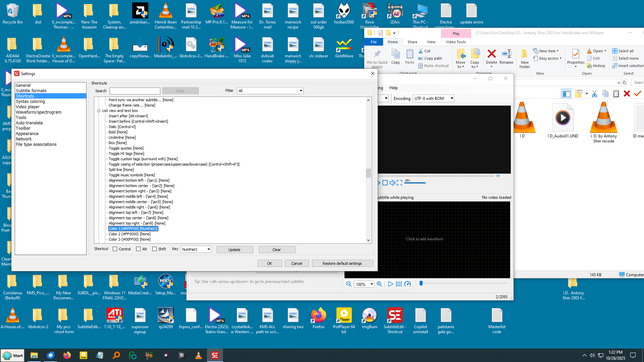Enable the Control modifier checkbox

115,249
